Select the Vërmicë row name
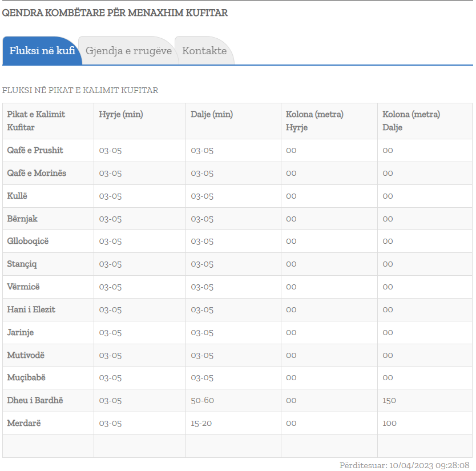Image resolution: width=476 pixels, height=471 pixels. coord(23,287)
